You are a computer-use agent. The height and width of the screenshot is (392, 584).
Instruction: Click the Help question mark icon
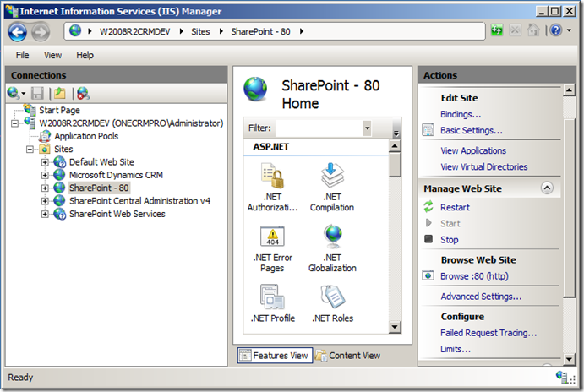[x=555, y=31]
